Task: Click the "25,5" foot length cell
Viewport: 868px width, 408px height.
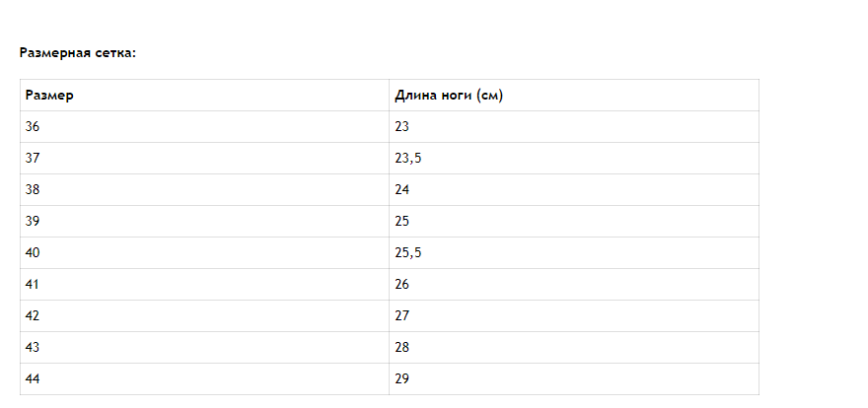Action: tap(407, 253)
